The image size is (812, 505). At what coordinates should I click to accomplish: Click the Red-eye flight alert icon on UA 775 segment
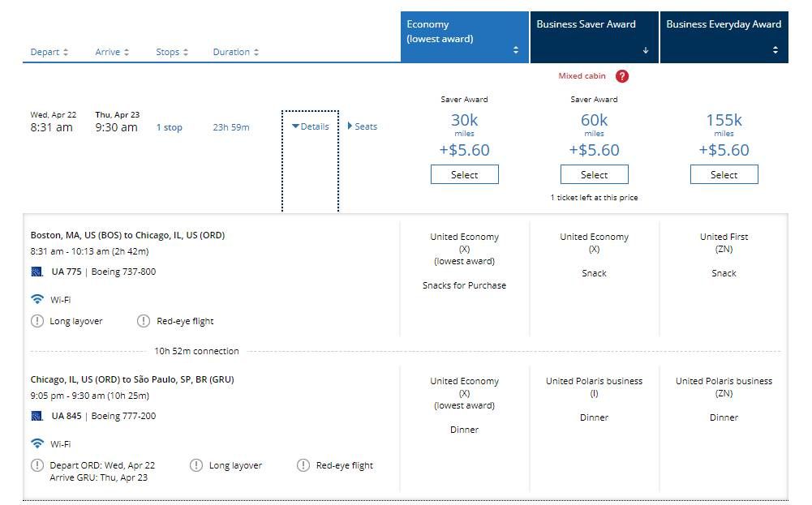click(x=144, y=321)
